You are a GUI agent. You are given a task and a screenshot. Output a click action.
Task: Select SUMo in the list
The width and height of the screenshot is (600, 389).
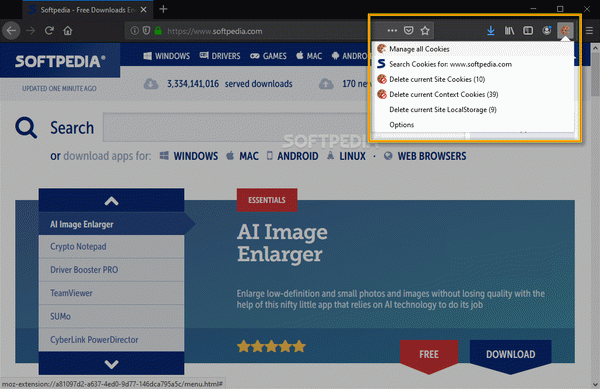pyautogui.click(x=111, y=316)
